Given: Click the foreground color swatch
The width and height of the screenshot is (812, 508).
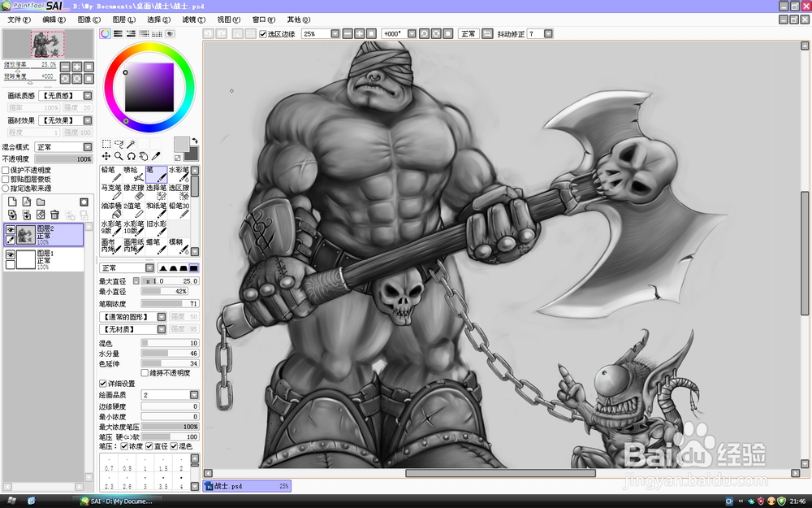Looking at the screenshot, I should tap(181, 145).
